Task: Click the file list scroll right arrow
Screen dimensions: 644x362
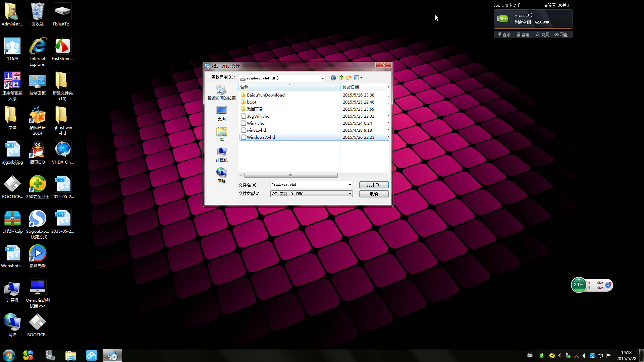Action: (386, 175)
